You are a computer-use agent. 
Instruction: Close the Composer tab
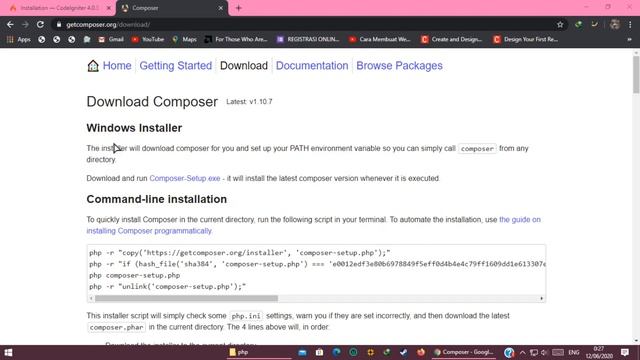pyautogui.click(x=220, y=8)
